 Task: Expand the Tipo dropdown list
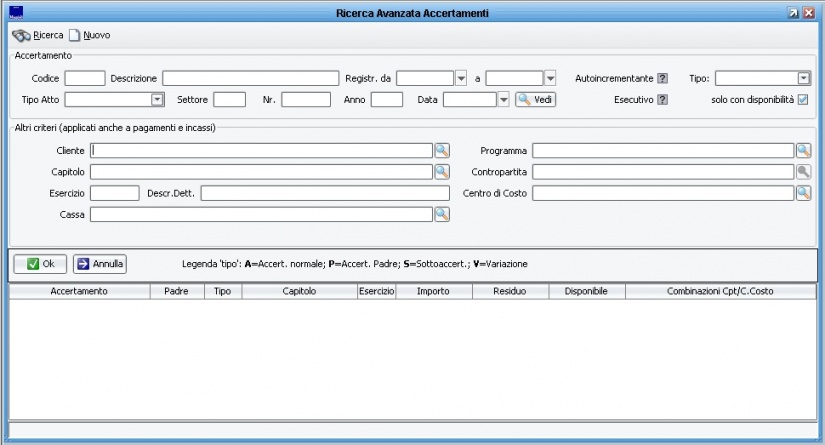point(803,78)
